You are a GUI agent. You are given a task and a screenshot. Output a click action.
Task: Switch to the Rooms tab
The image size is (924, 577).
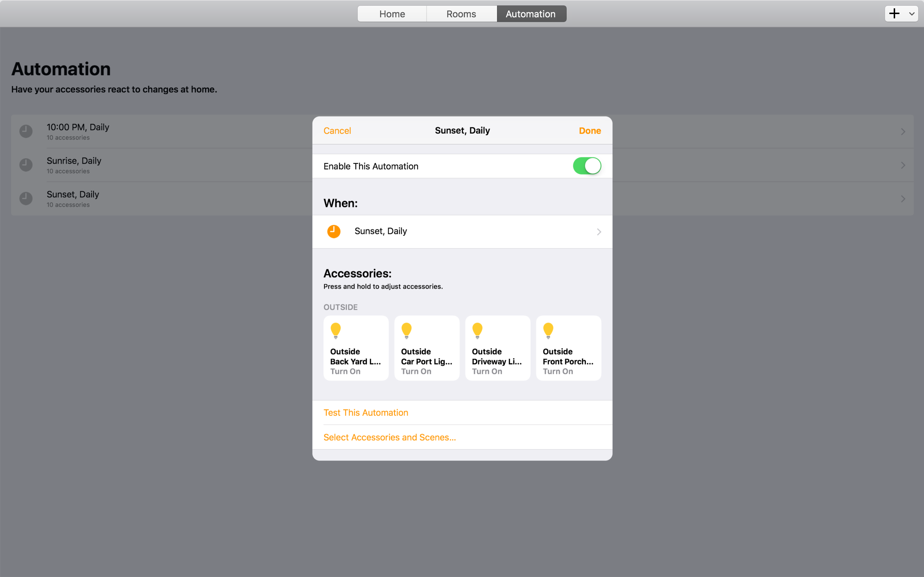pyautogui.click(x=461, y=13)
